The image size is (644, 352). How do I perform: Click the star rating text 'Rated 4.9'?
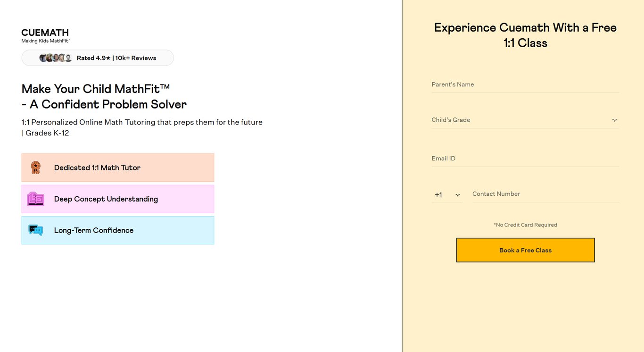tap(93, 58)
